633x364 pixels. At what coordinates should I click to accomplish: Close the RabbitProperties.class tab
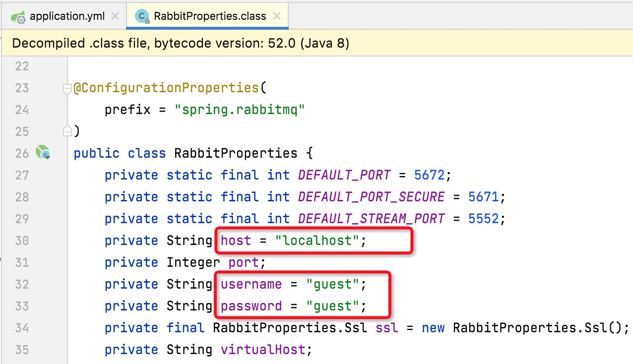coord(277,16)
